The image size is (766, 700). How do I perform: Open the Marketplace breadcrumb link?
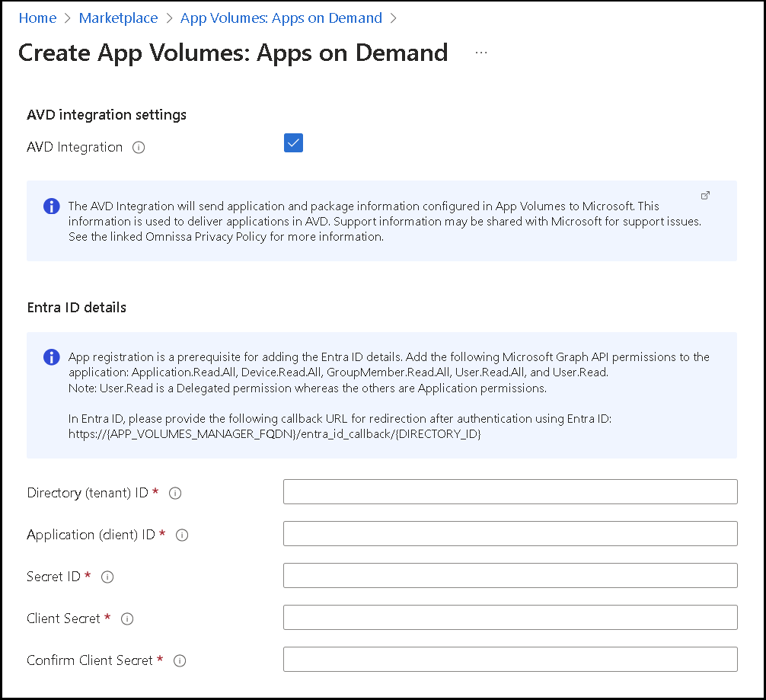(x=118, y=18)
